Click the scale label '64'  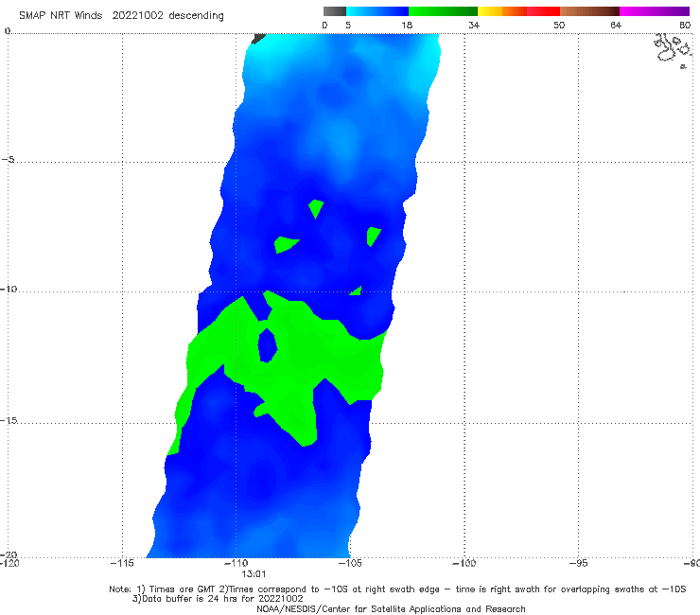616,26
